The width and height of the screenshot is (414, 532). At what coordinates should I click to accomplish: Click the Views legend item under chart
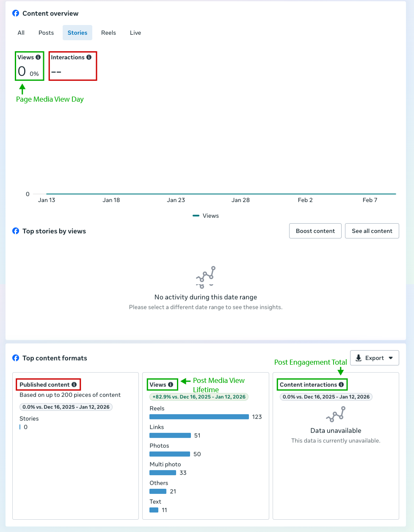(x=206, y=216)
